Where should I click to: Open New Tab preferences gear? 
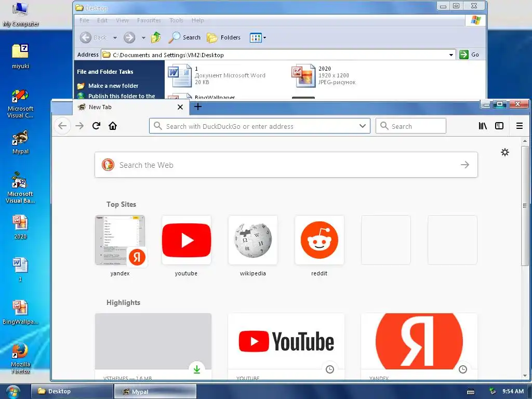tap(505, 152)
